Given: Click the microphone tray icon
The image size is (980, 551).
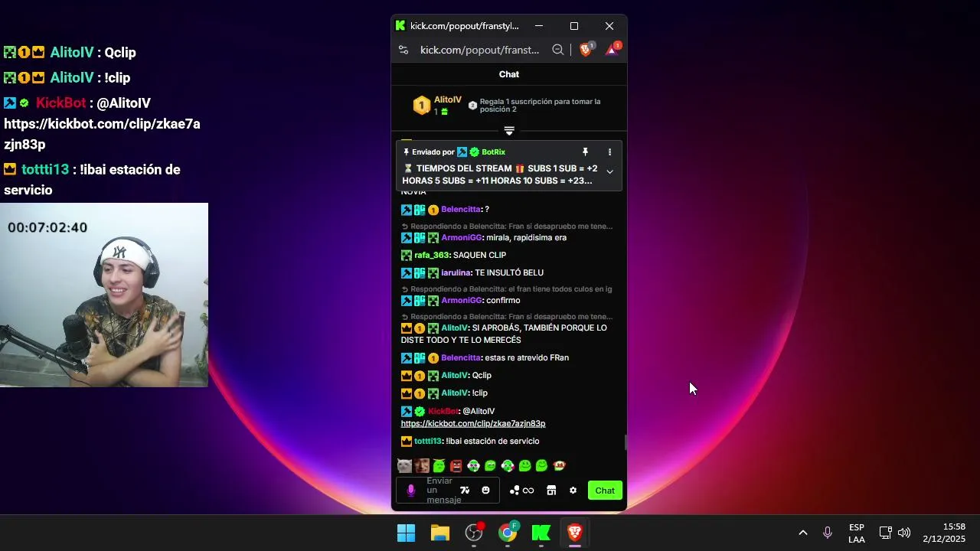Looking at the screenshot, I should point(828,533).
